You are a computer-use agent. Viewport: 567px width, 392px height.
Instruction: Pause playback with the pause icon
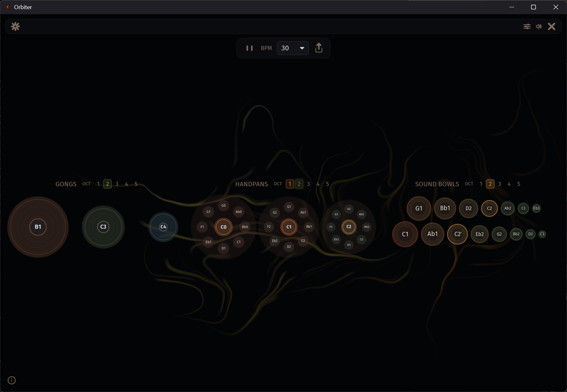(x=249, y=48)
